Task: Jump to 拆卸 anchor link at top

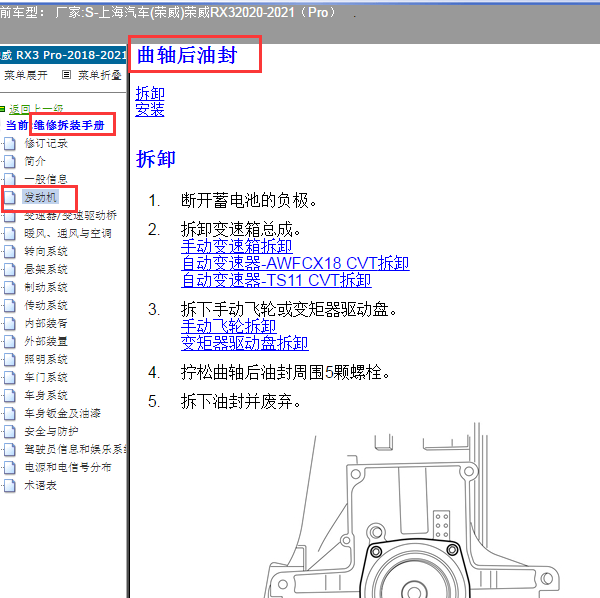Action: pos(150,93)
